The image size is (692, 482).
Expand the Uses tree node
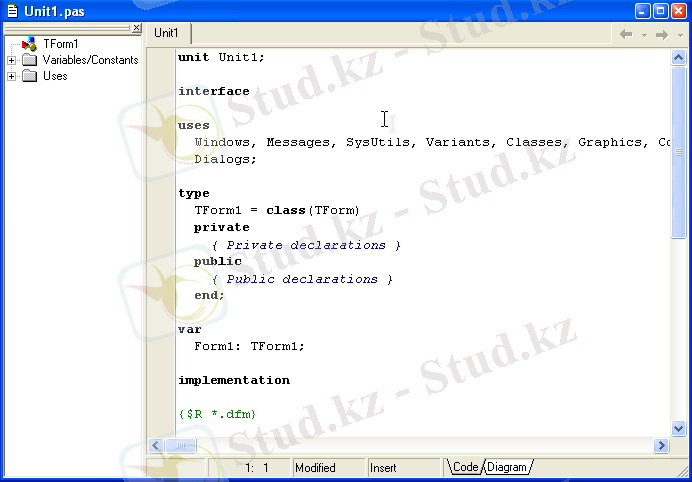coord(11,76)
